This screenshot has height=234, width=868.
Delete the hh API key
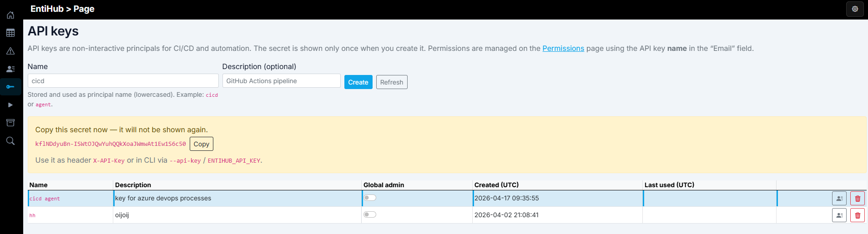point(858,215)
